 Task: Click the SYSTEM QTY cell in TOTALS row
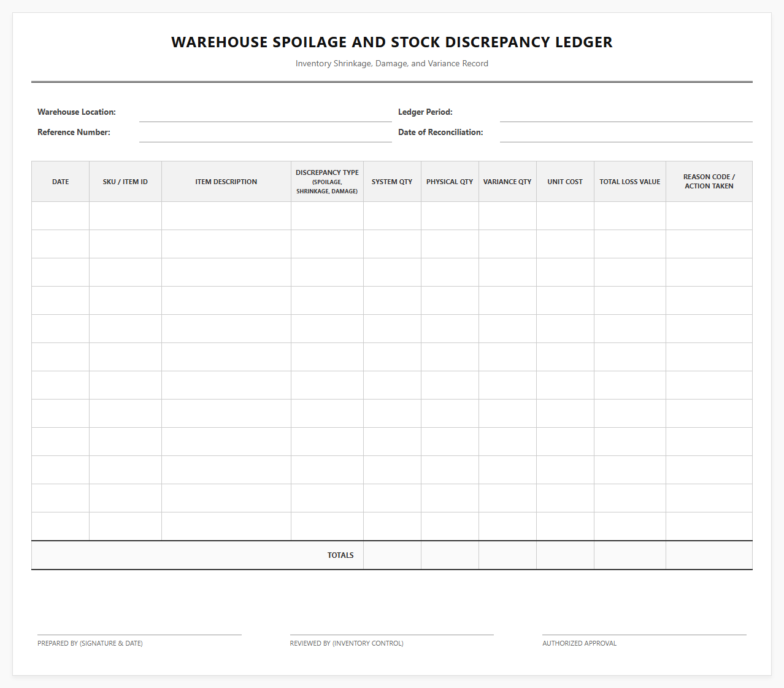(392, 555)
